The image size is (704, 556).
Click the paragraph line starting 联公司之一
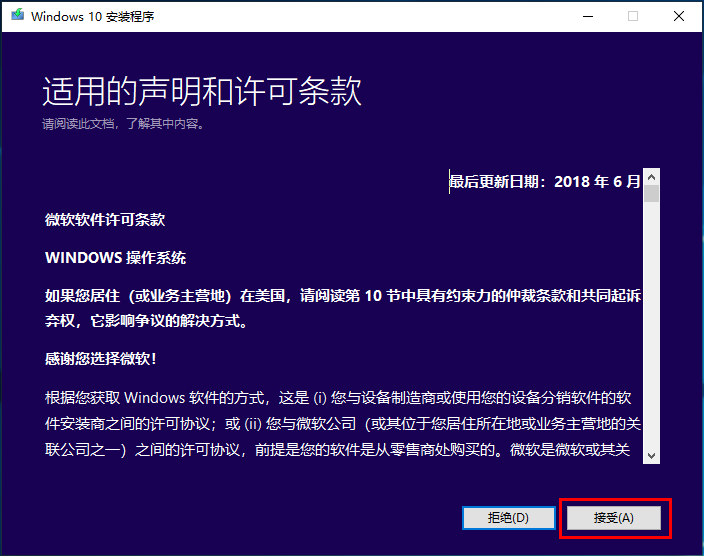[x=338, y=450]
